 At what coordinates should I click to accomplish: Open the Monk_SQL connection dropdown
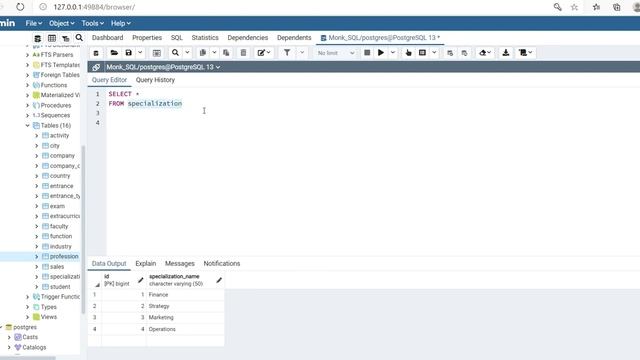pos(163,67)
